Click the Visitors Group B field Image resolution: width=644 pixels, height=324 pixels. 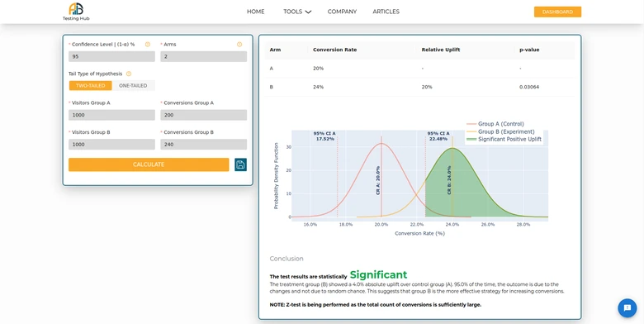click(111, 145)
